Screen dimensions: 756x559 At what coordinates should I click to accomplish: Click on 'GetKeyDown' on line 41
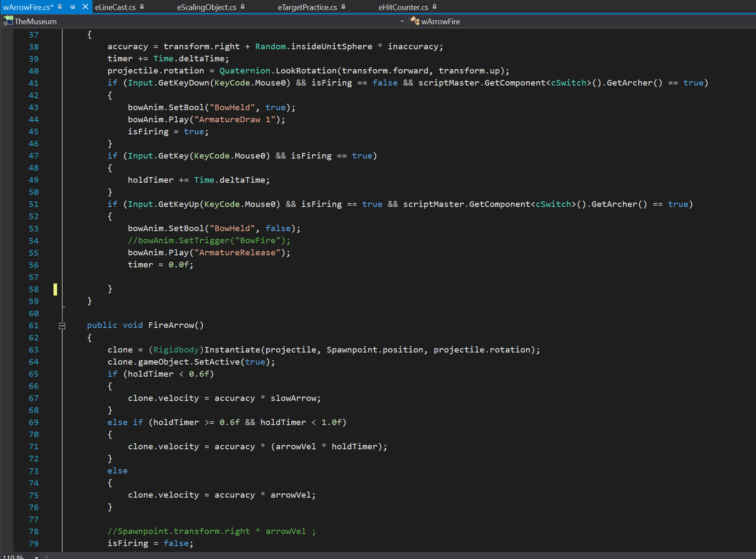184,83
